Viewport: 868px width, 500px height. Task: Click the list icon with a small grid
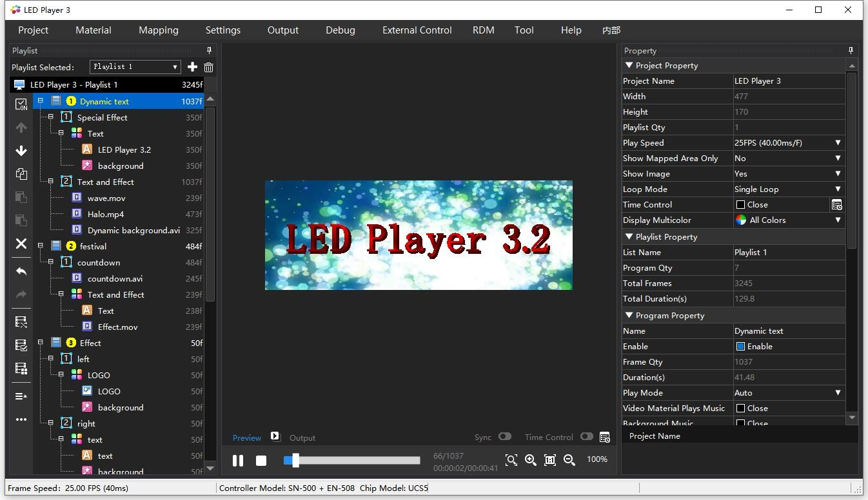click(21, 369)
